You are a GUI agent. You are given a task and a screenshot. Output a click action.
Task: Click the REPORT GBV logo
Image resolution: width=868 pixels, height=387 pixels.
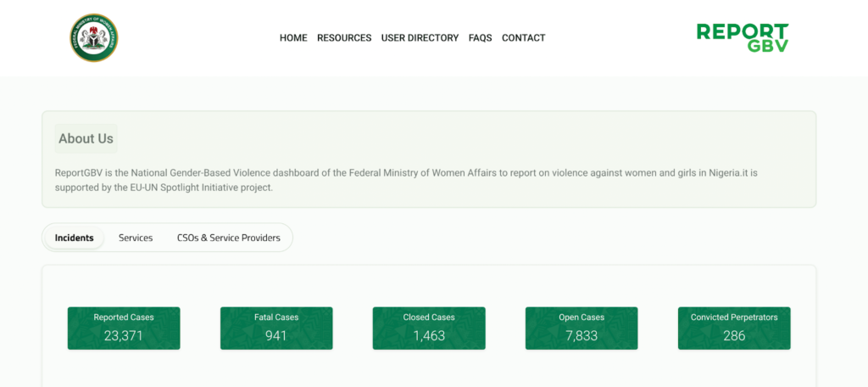pos(743,37)
